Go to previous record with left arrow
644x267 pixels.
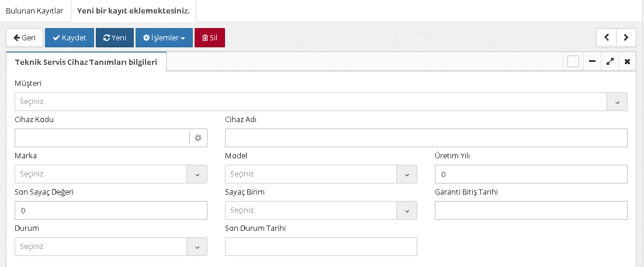pos(607,37)
